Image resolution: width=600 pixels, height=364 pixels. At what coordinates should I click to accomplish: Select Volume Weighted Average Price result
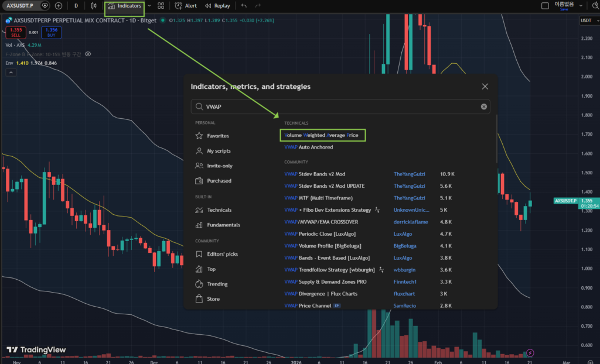[x=323, y=135]
